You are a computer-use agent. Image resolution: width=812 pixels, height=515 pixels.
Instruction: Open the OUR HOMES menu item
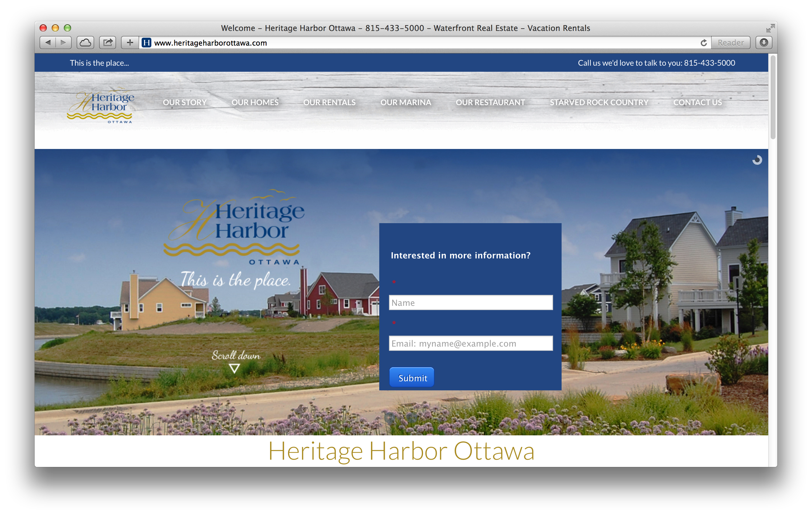click(x=255, y=102)
